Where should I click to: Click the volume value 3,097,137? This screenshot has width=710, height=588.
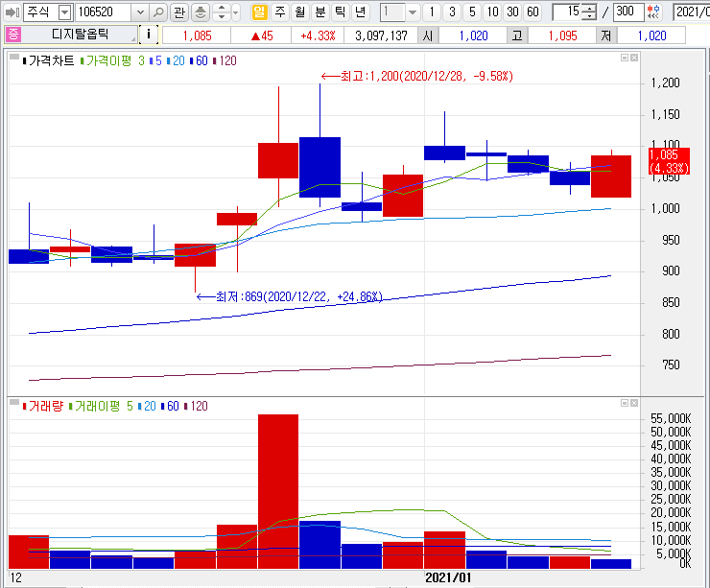click(x=381, y=35)
